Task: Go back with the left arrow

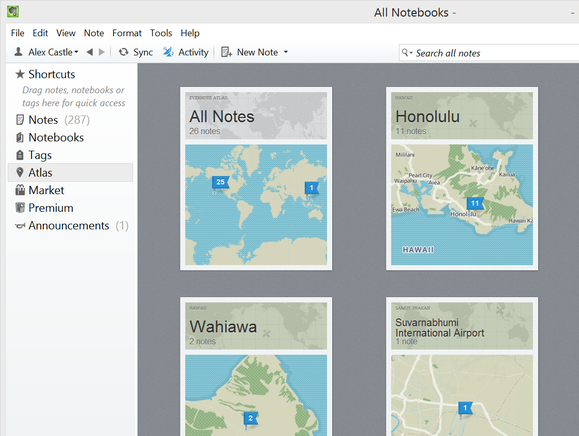Action: 90,52
